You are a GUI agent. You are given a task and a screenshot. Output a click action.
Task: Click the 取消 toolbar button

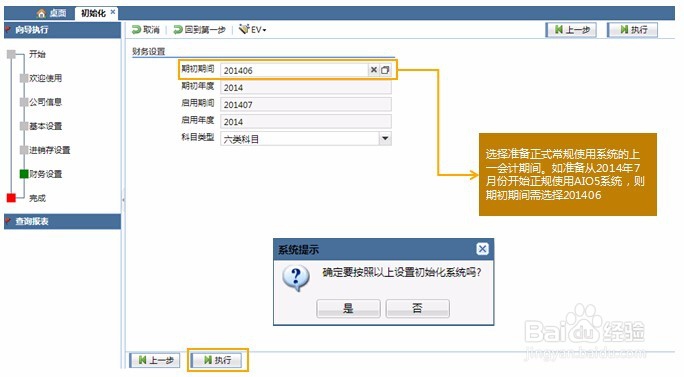tap(146, 30)
